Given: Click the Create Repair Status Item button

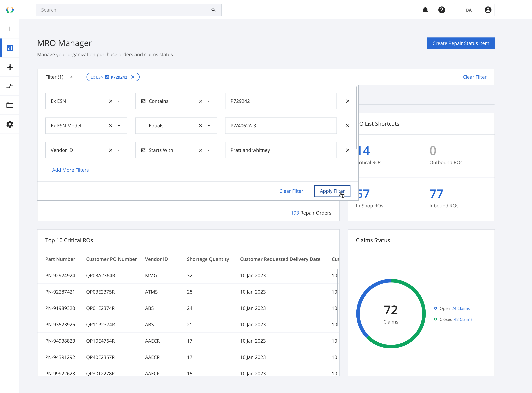Looking at the screenshot, I should 461,43.
